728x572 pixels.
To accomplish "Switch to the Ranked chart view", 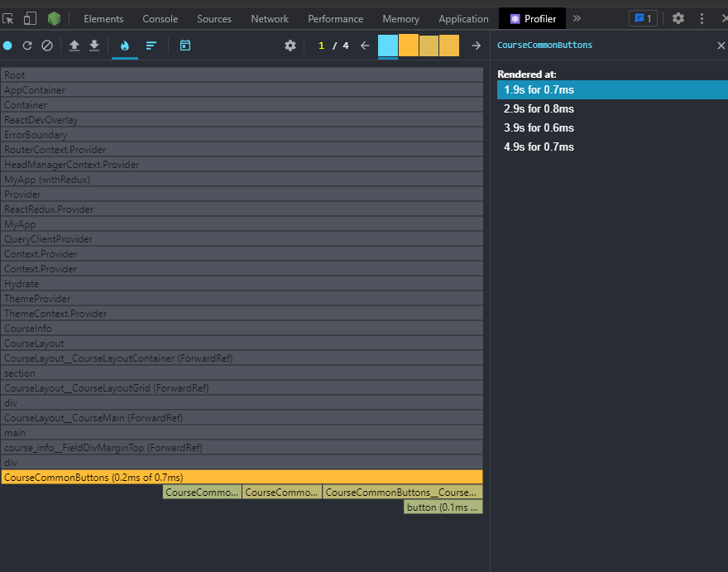I will pos(151,46).
